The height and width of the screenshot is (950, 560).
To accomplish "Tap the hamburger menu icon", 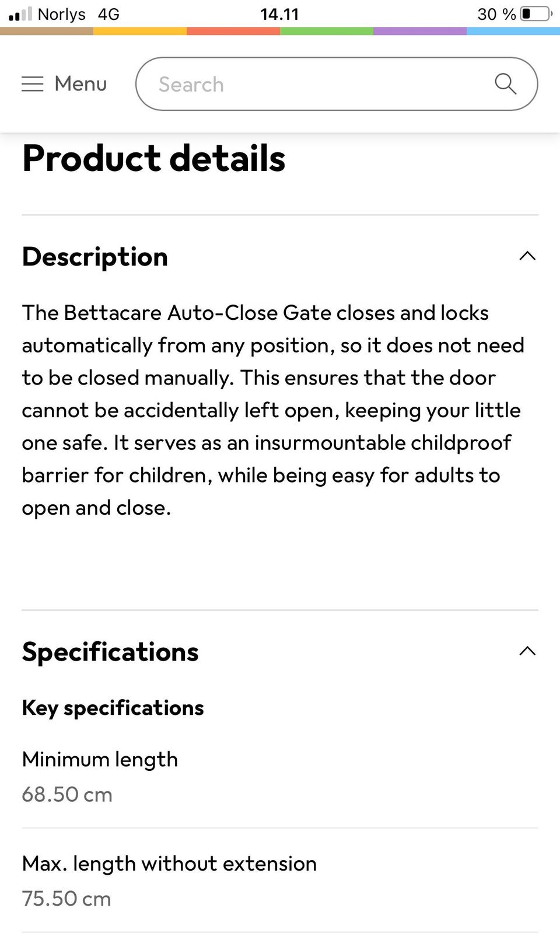I will [33, 84].
